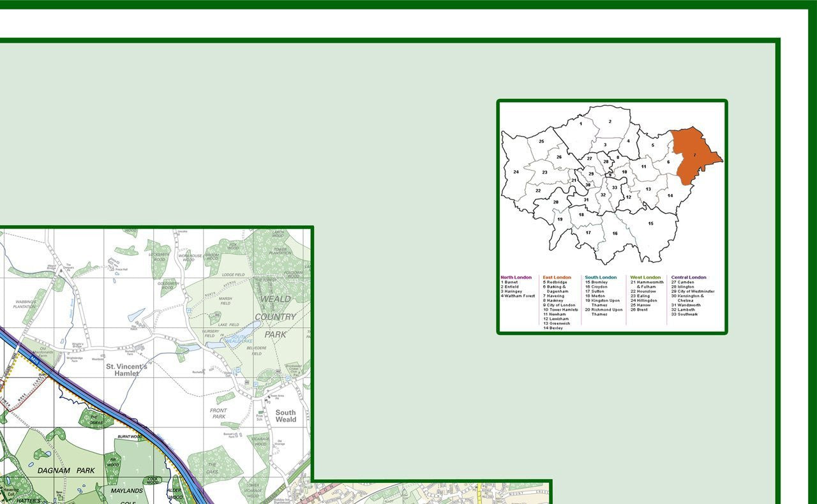Select the South London legend heading
The image size is (817, 504).
[600, 277]
